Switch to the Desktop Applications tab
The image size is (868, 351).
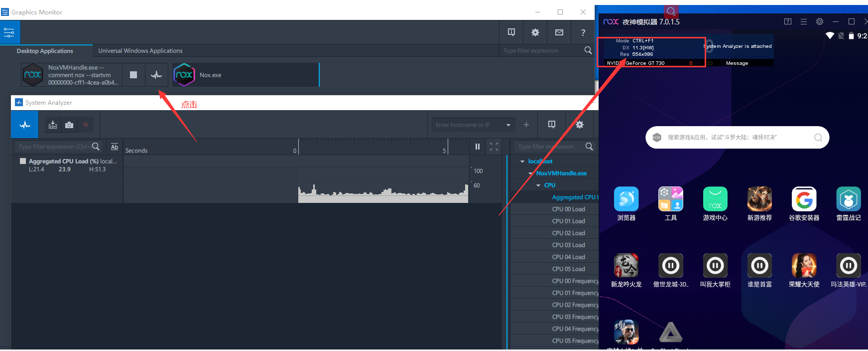(45, 51)
